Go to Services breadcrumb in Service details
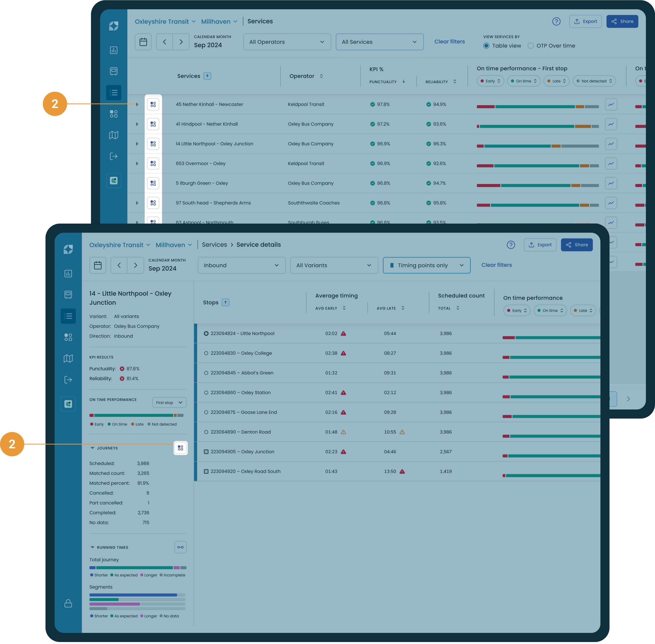Viewport: 655px width, 644px height. pyautogui.click(x=214, y=245)
